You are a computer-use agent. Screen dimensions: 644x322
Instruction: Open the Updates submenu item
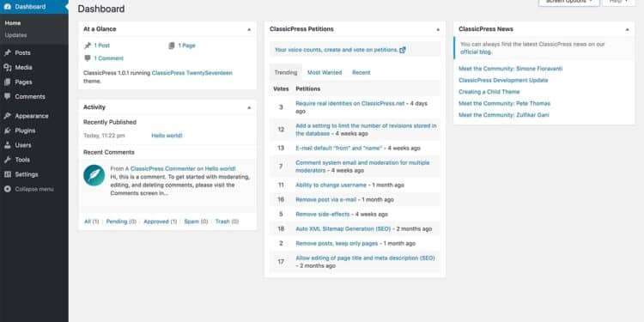15,35
